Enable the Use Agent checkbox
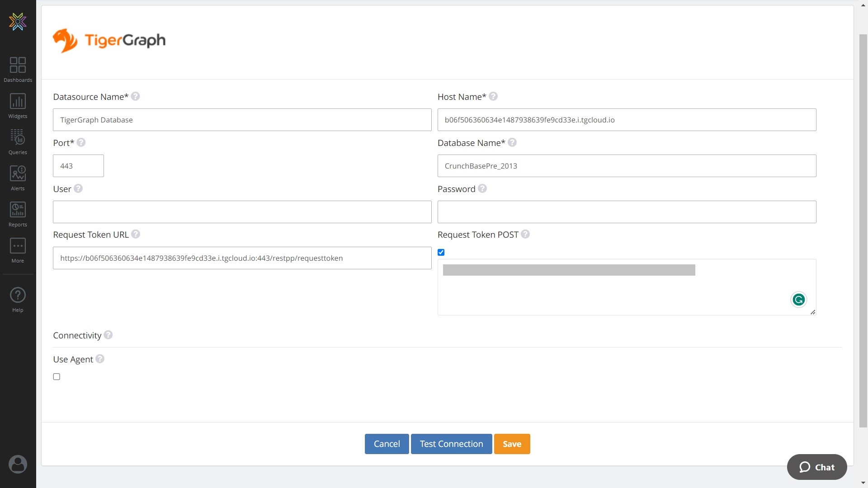This screenshot has height=488, width=868. tap(56, 376)
